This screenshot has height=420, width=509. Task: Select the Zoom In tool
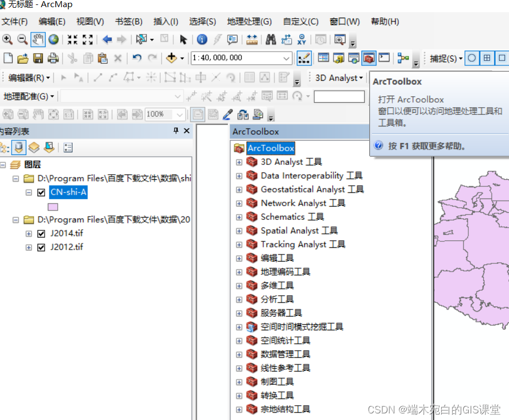point(7,40)
